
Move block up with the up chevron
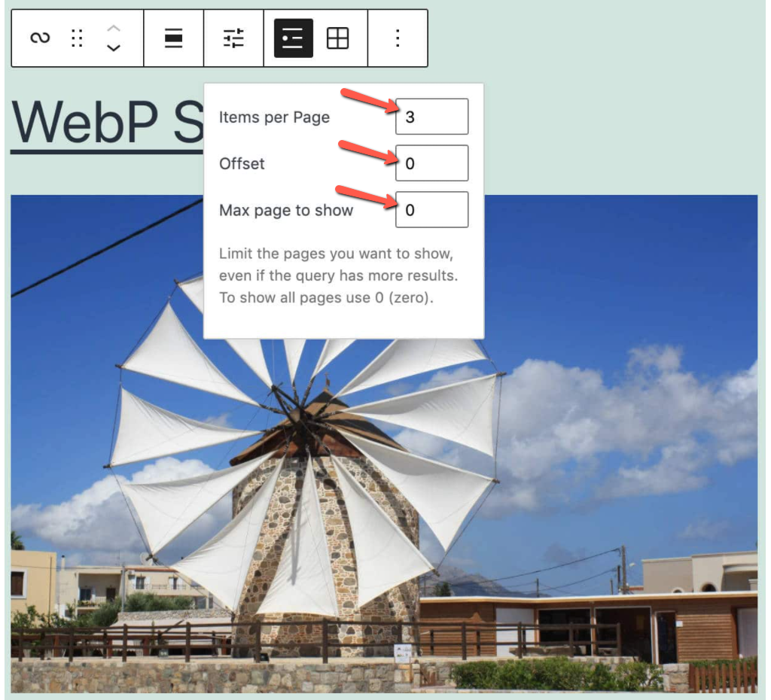[113, 29]
